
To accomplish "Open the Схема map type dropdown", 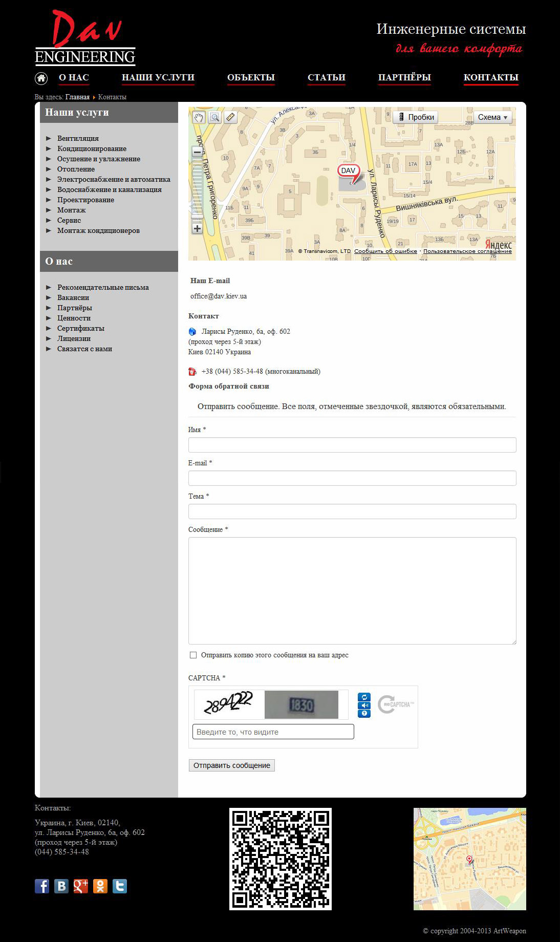I will click(492, 117).
